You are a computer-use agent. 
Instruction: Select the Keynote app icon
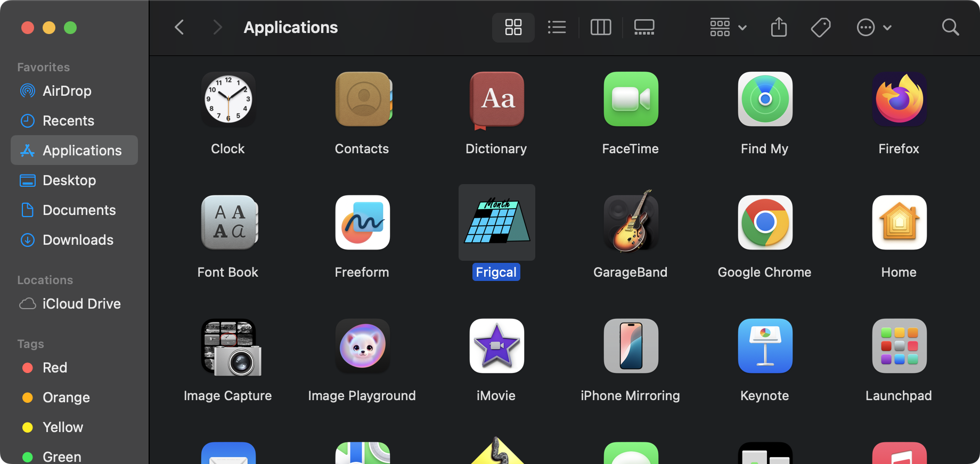coord(765,346)
